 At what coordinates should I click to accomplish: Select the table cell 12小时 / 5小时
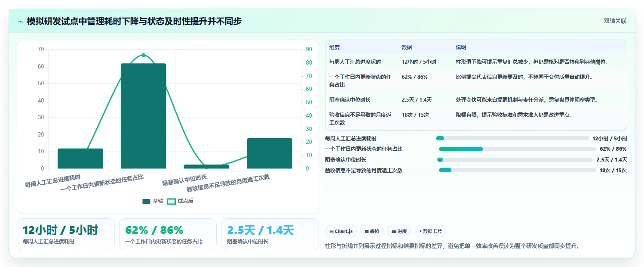pyautogui.click(x=419, y=62)
